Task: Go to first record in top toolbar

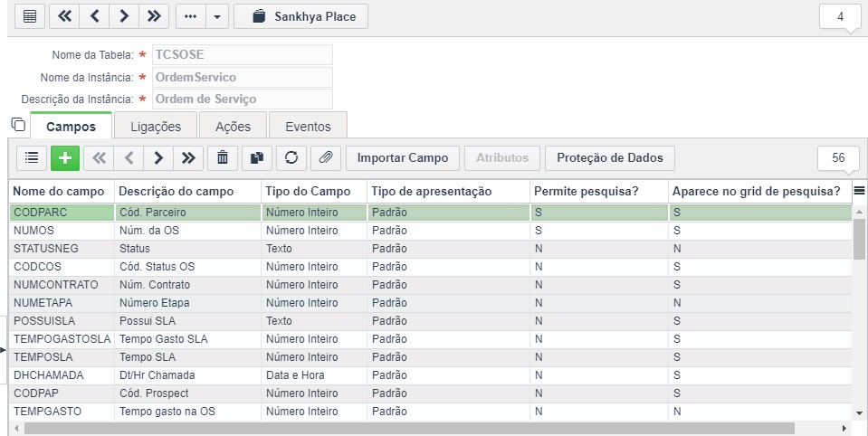Action: click(x=65, y=16)
